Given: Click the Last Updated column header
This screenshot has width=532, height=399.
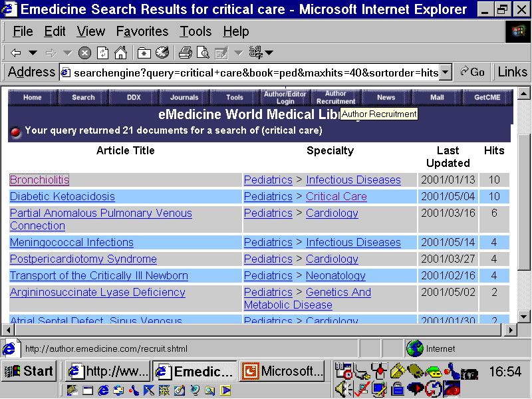Looking at the screenshot, I should [x=448, y=157].
